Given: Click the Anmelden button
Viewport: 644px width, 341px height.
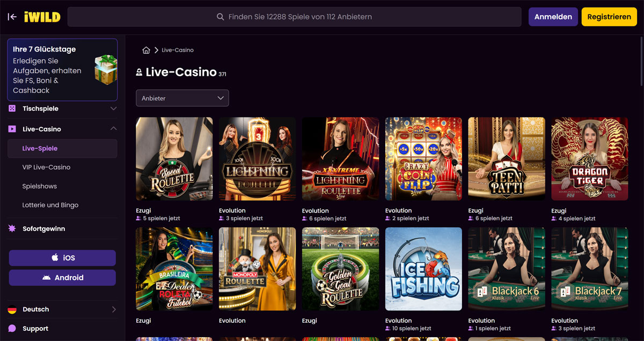Looking at the screenshot, I should coord(553,17).
